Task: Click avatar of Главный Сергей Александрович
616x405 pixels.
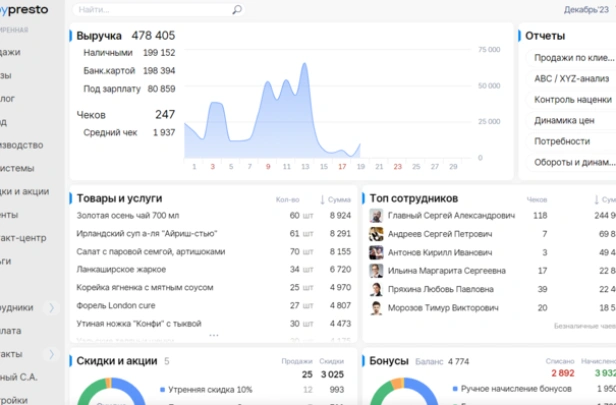Action: click(x=377, y=215)
